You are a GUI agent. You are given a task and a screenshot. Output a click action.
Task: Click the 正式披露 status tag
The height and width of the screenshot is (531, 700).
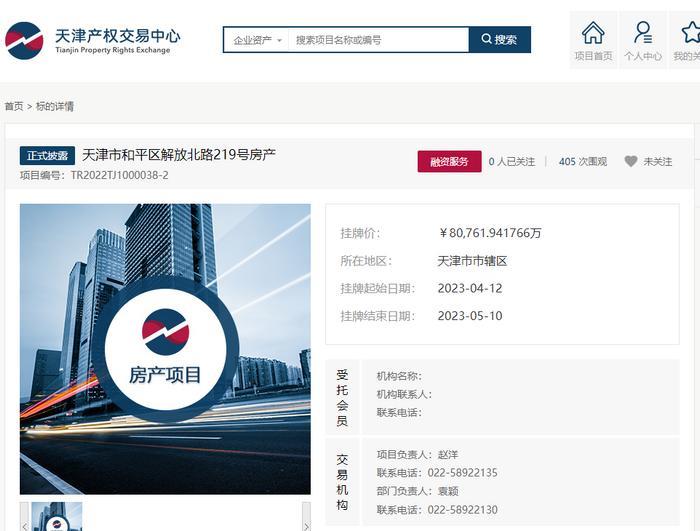47,156
